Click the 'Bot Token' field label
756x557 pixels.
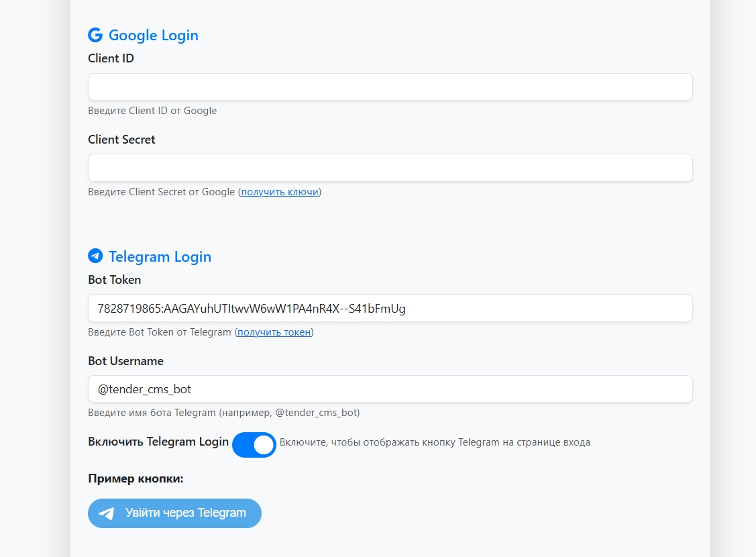click(x=114, y=280)
